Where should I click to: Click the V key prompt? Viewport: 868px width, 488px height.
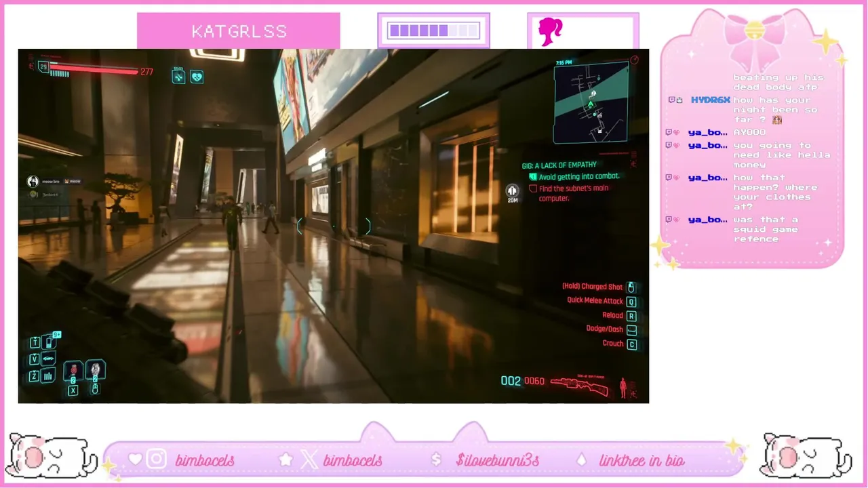coord(34,359)
